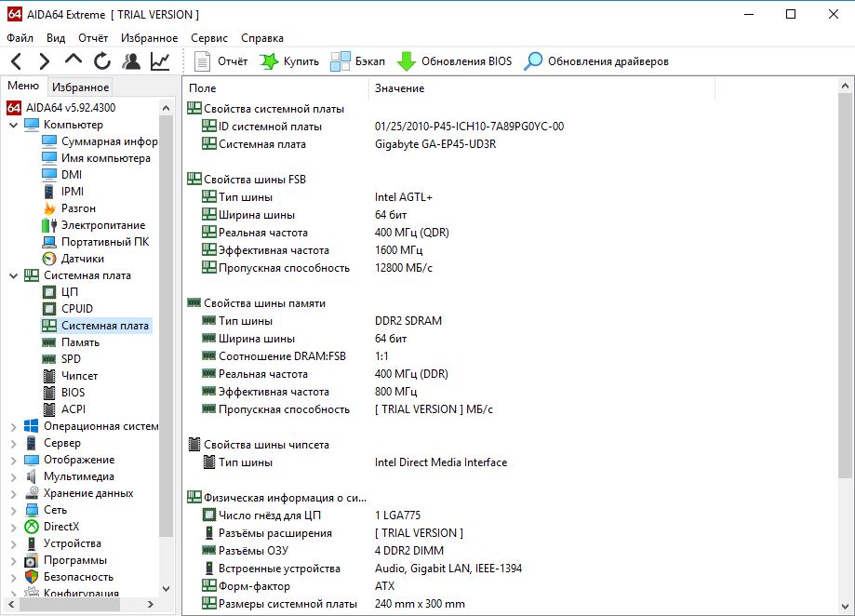855x616 pixels.
Task: Click the green Купить star icon
Action: click(x=268, y=61)
